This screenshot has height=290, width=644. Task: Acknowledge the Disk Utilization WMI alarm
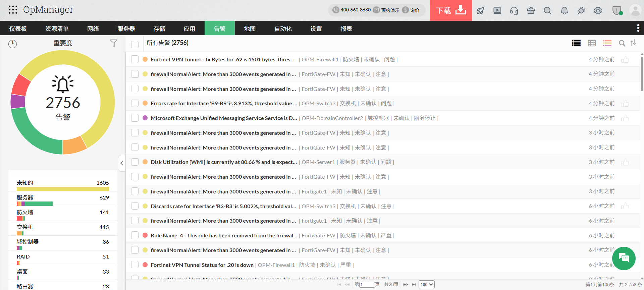(x=625, y=162)
